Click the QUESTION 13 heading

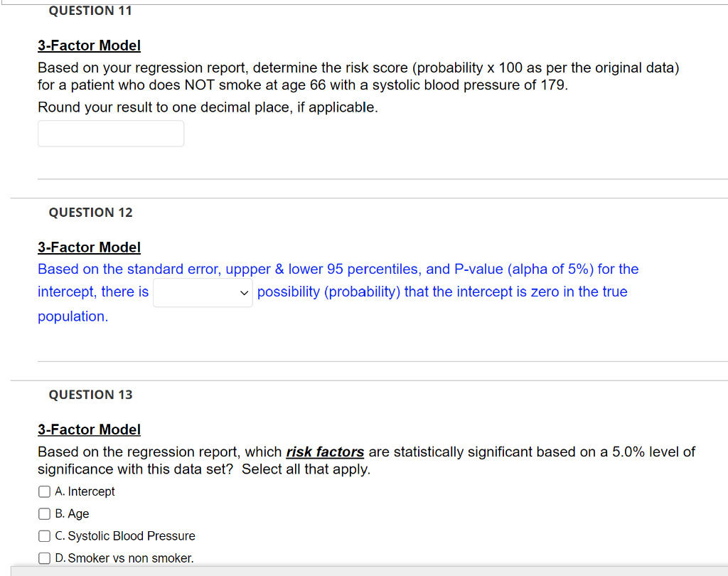pyautogui.click(x=90, y=394)
